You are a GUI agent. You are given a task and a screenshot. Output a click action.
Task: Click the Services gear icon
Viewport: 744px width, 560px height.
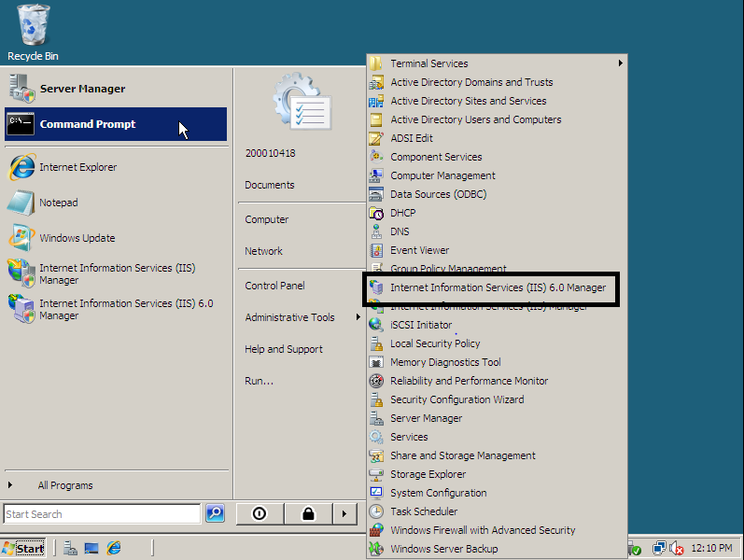coord(376,437)
